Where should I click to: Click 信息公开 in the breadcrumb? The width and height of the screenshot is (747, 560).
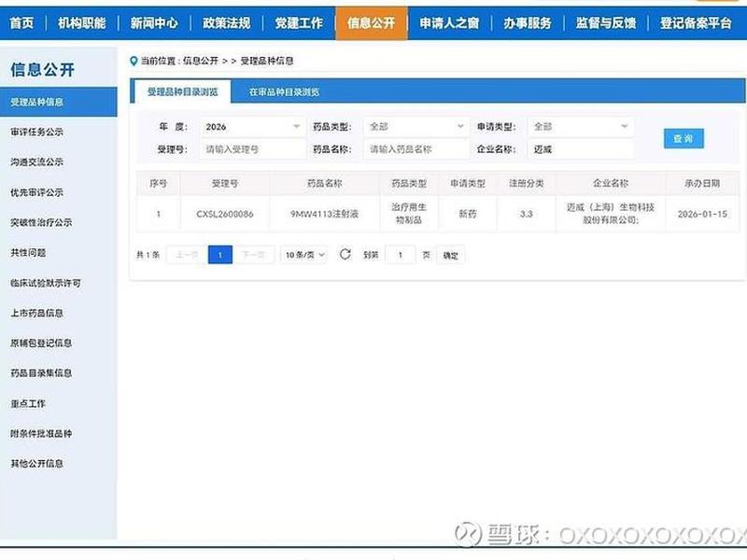point(201,61)
